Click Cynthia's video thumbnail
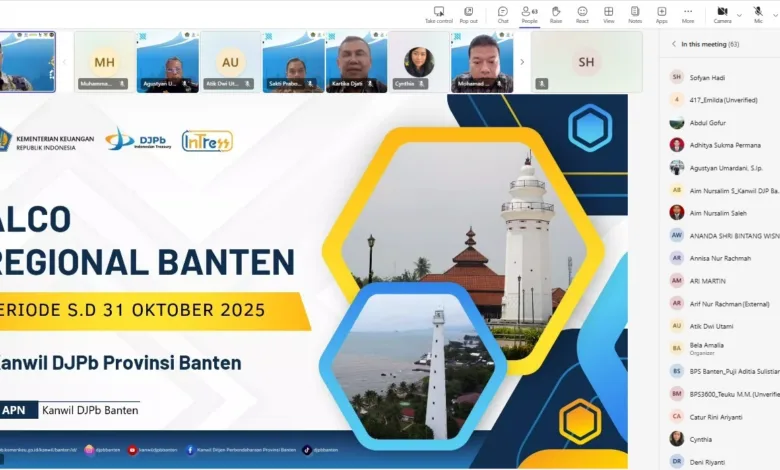Image resolution: width=780 pixels, height=470 pixels. (x=419, y=61)
